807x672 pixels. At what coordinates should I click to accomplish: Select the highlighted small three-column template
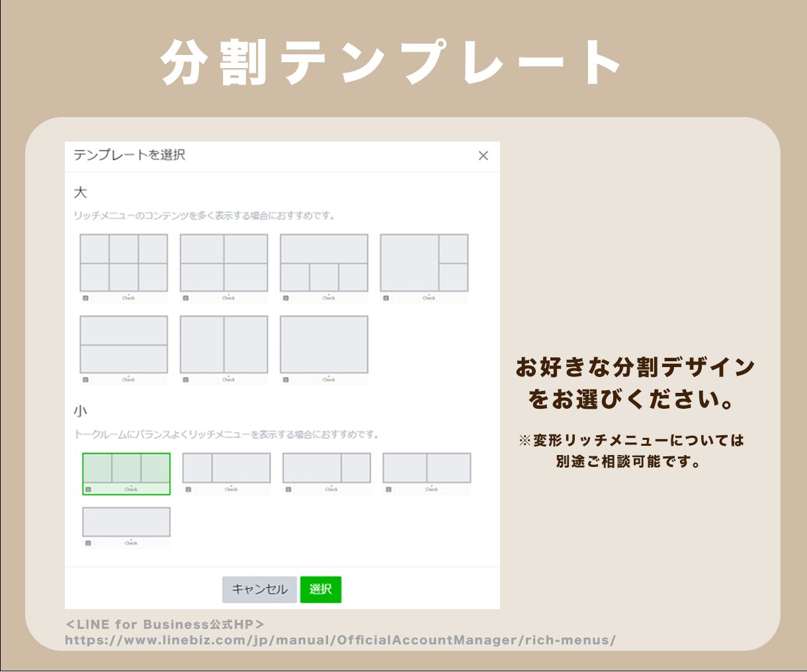tap(126, 474)
